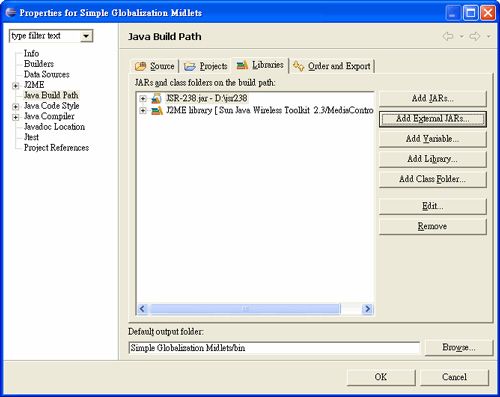This screenshot has width=500, height=397.
Task: Click the Add Library button
Action: coord(433,159)
